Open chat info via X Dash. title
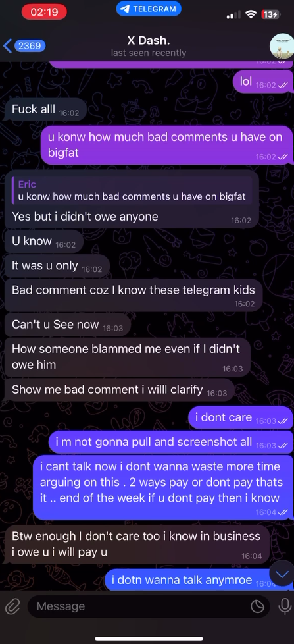294x644 pixels. coord(149,41)
